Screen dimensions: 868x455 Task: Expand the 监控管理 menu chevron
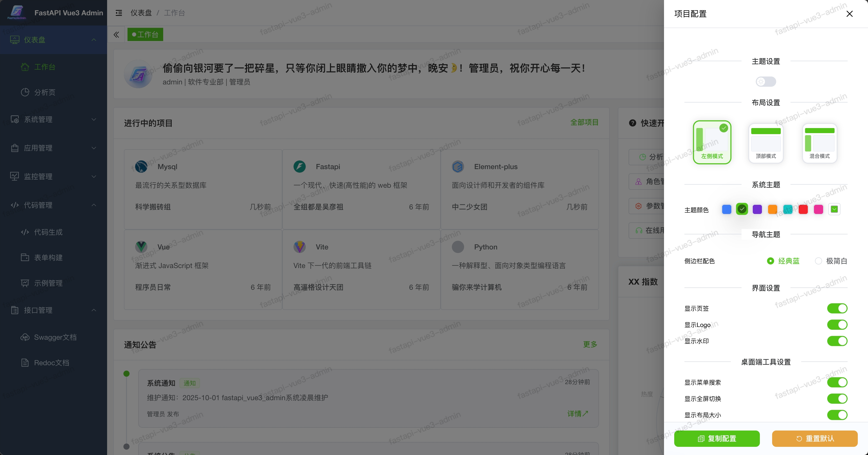[x=94, y=176]
